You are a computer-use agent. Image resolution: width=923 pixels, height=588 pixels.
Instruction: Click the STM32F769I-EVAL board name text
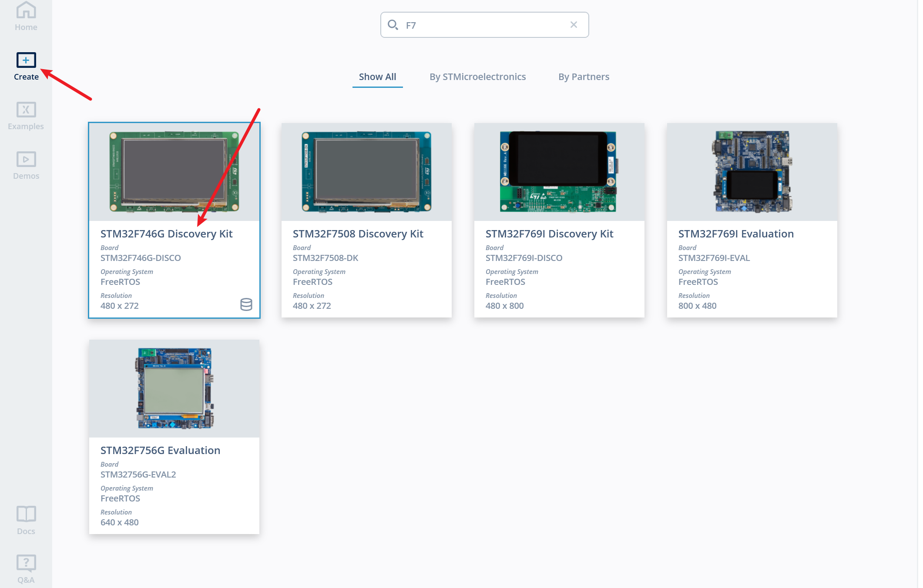pyautogui.click(x=714, y=258)
